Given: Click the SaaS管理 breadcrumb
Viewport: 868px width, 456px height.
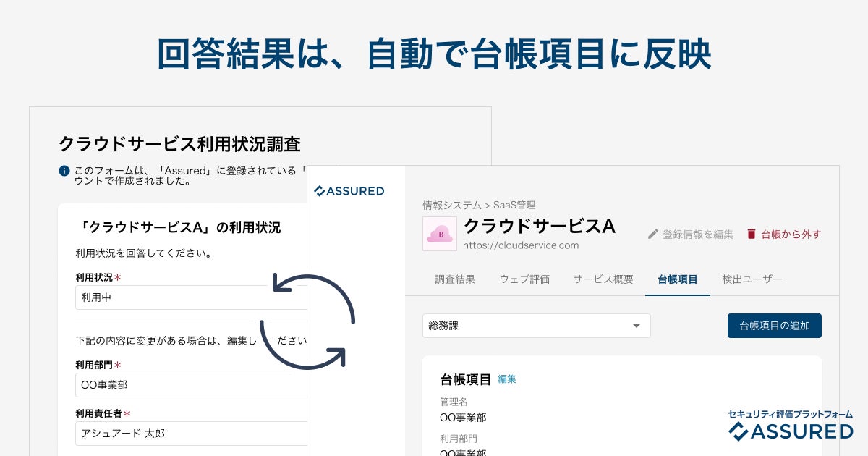Looking at the screenshot, I should point(514,206).
